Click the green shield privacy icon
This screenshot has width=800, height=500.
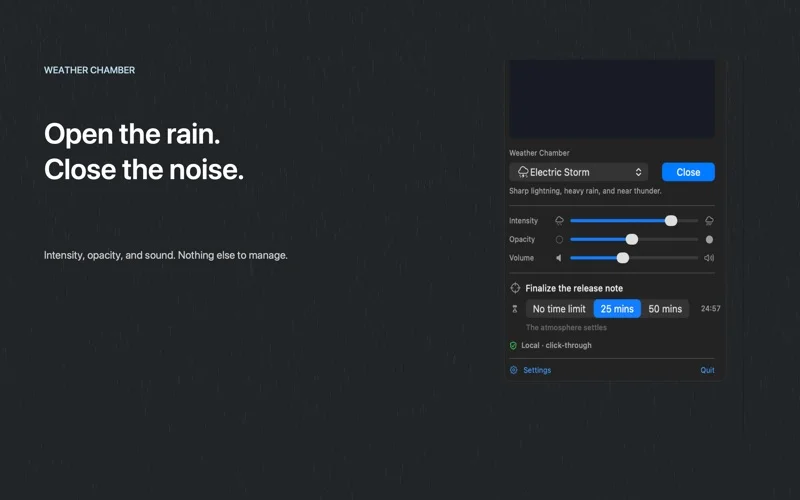(x=513, y=345)
